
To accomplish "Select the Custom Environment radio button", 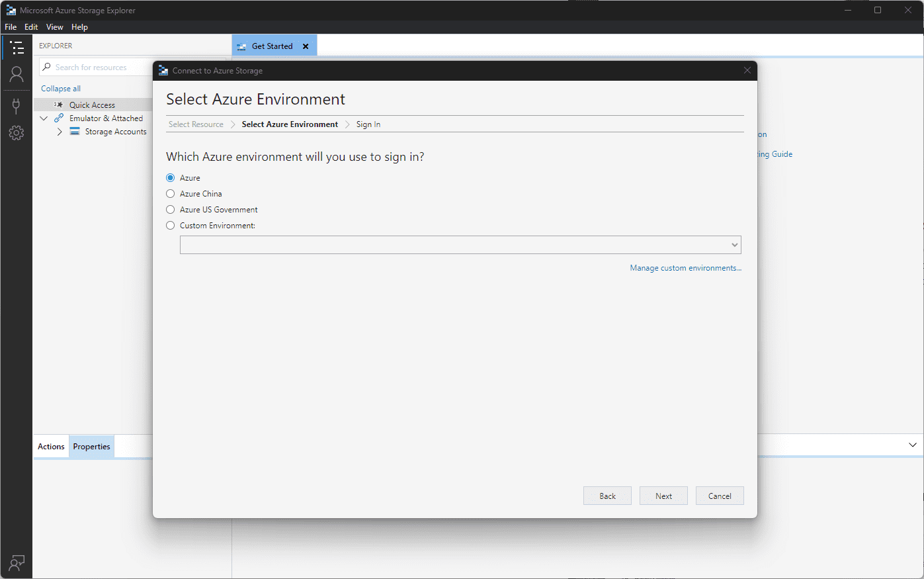I will coord(171,225).
